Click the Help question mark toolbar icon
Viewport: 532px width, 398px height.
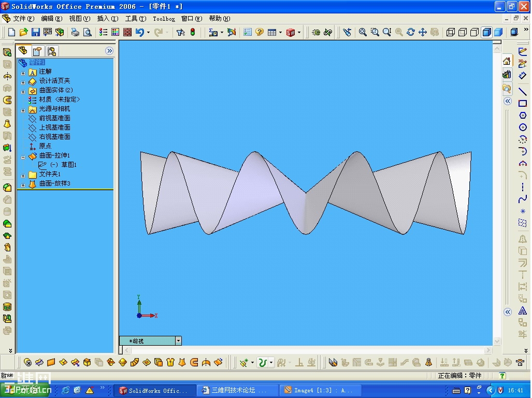click(x=260, y=32)
